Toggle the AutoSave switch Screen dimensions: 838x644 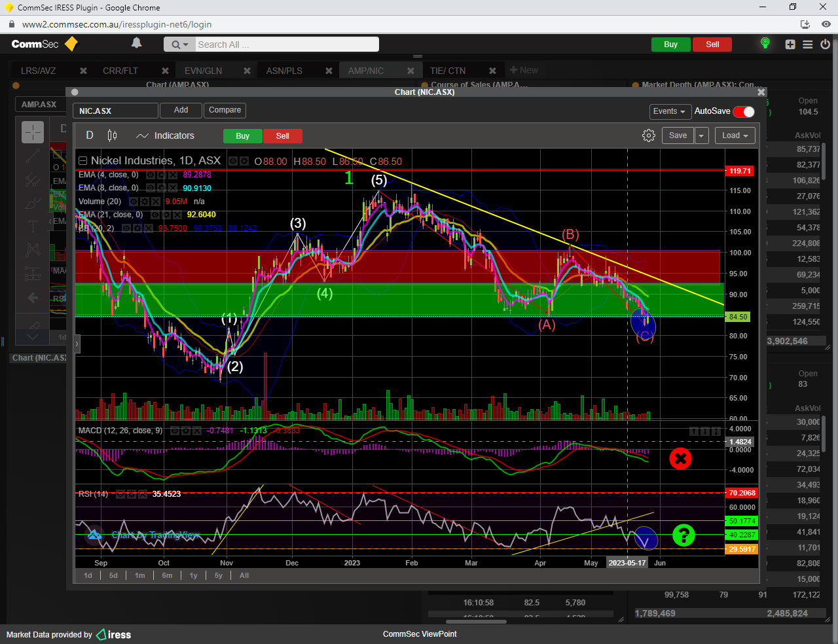(x=744, y=111)
